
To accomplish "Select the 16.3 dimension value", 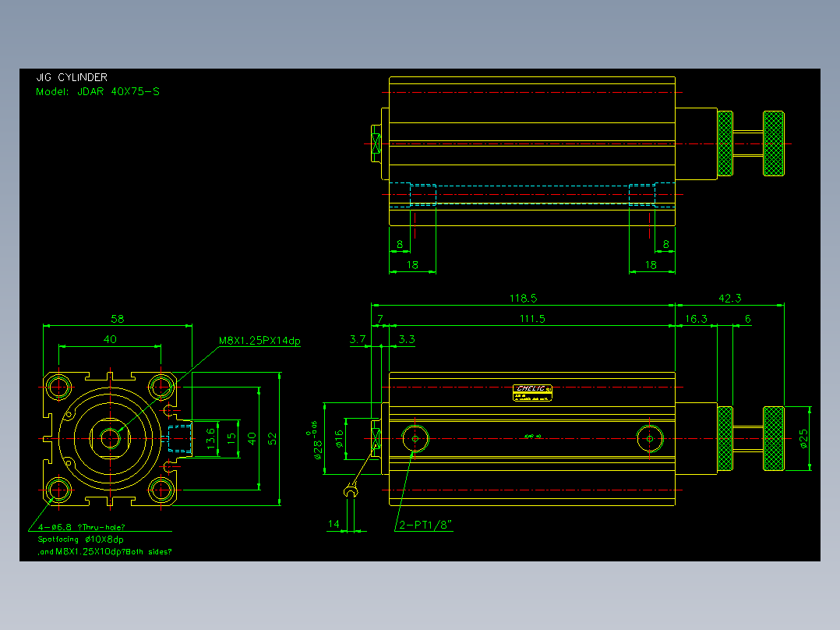I will (696, 318).
